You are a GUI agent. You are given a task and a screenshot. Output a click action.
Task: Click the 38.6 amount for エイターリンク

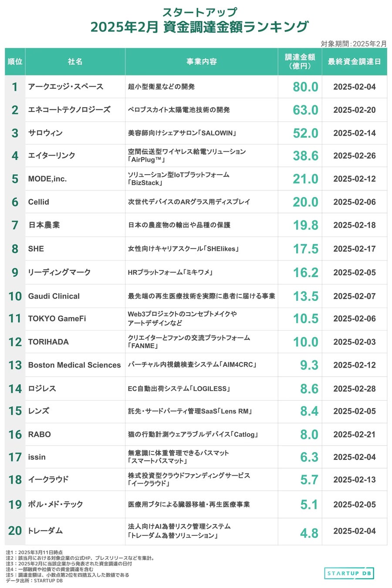[x=305, y=155]
